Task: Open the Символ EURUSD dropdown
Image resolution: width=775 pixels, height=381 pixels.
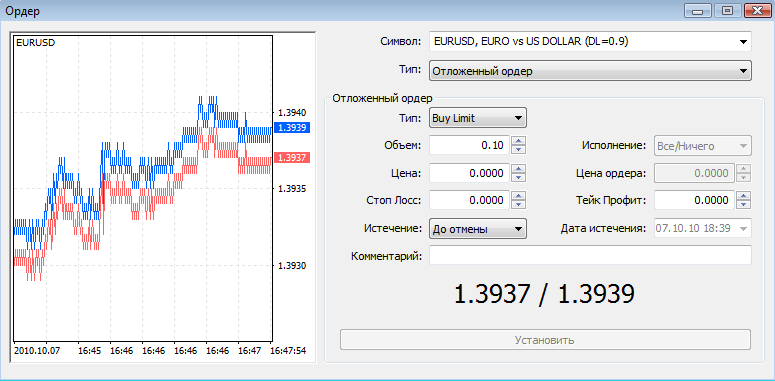Action: tap(590, 42)
